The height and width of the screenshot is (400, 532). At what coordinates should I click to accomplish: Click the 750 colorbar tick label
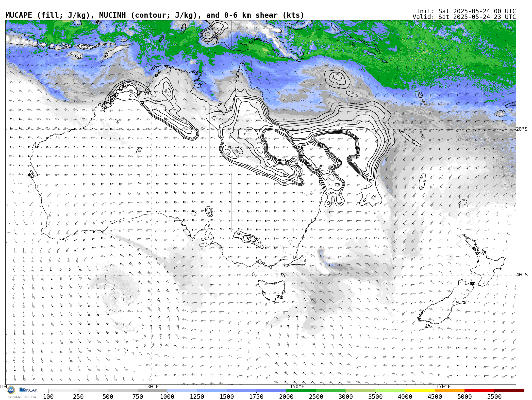138,397
